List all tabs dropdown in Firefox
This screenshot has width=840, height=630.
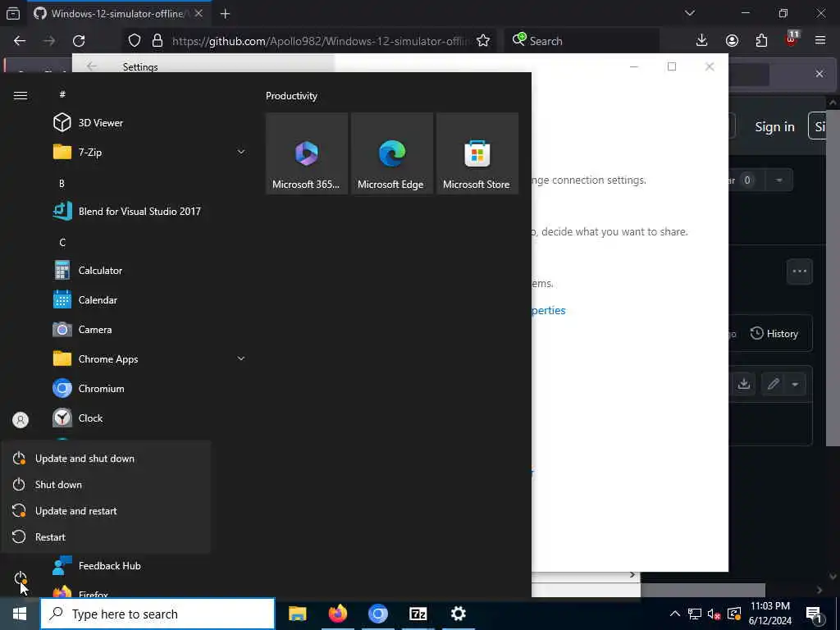pos(690,13)
